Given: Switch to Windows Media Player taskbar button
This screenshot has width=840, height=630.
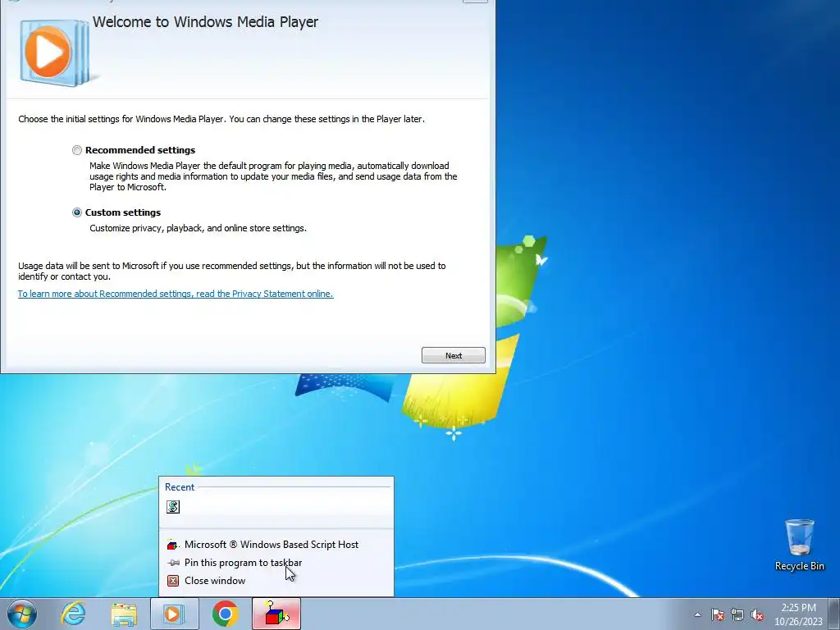Looking at the screenshot, I should 174,614.
